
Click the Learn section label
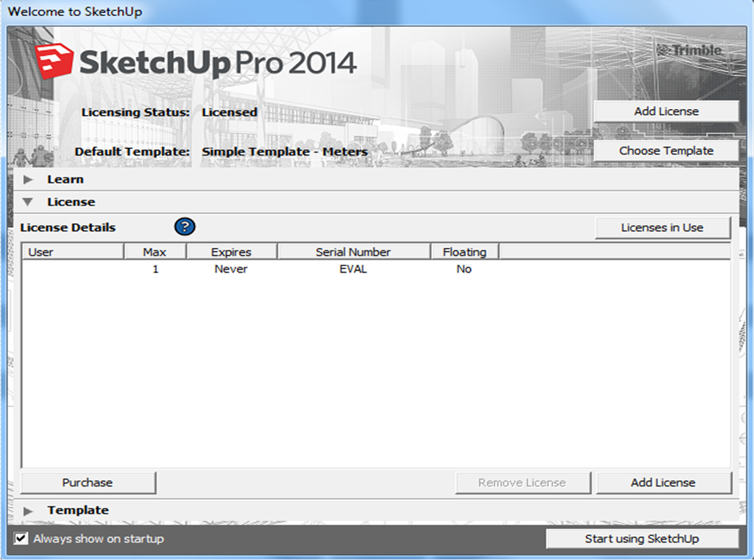point(65,180)
